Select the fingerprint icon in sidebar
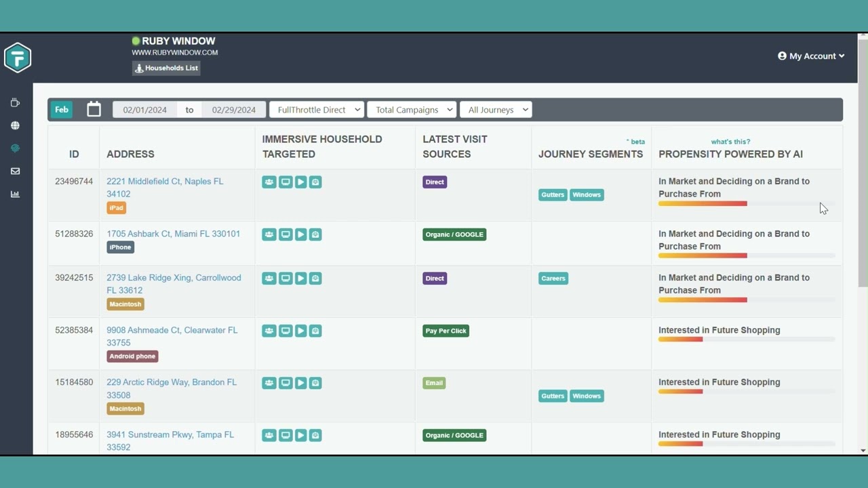The image size is (868, 488). tap(15, 148)
